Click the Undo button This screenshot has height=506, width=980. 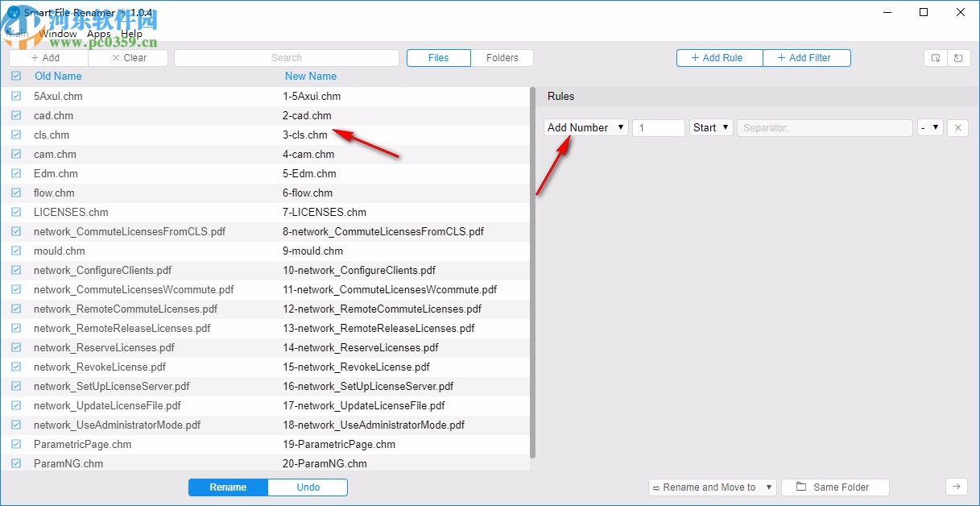tap(308, 487)
